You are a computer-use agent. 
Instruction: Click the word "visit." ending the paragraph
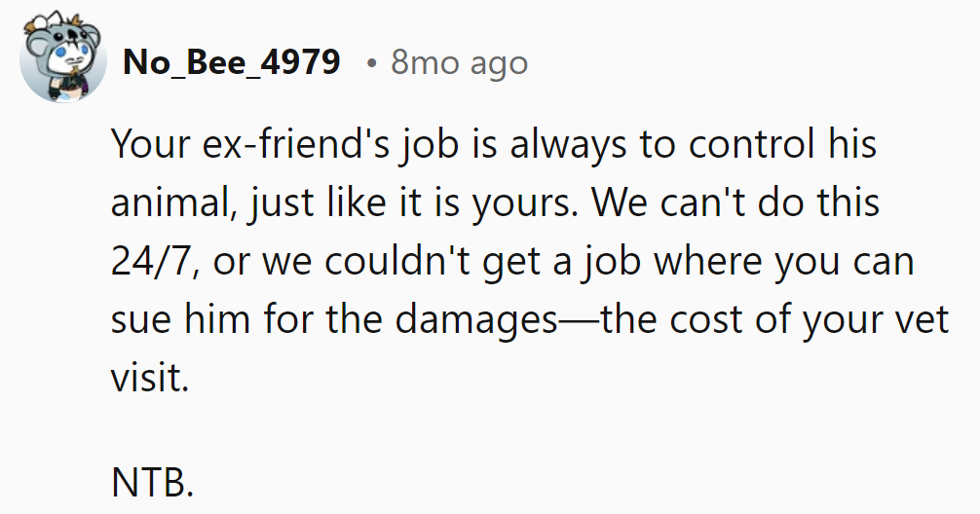148,380
